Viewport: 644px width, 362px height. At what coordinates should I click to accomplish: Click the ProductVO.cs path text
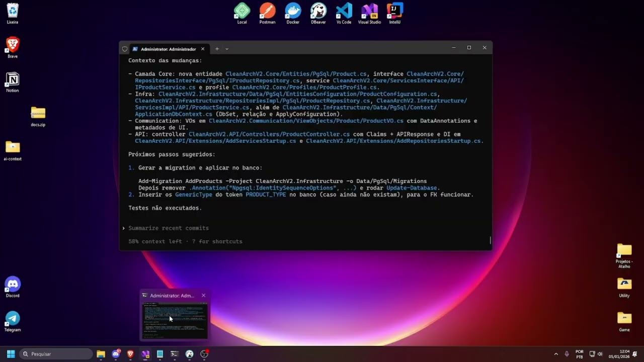[306, 121]
